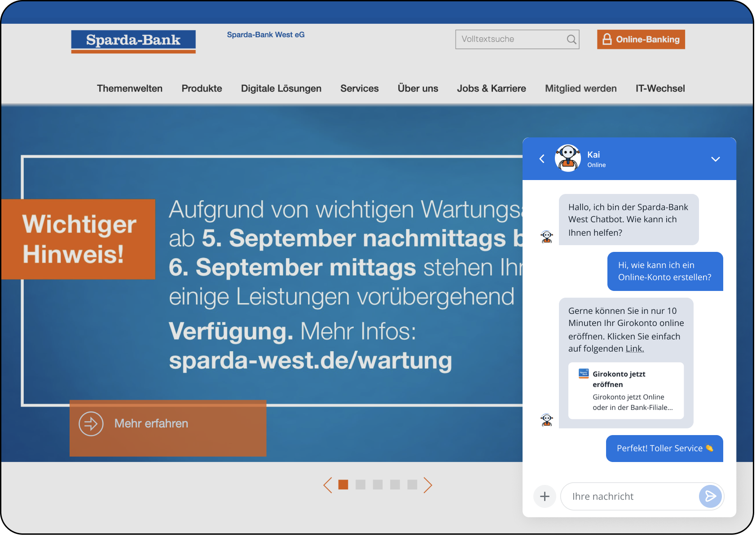Click the search magnifier icon

coord(571,40)
